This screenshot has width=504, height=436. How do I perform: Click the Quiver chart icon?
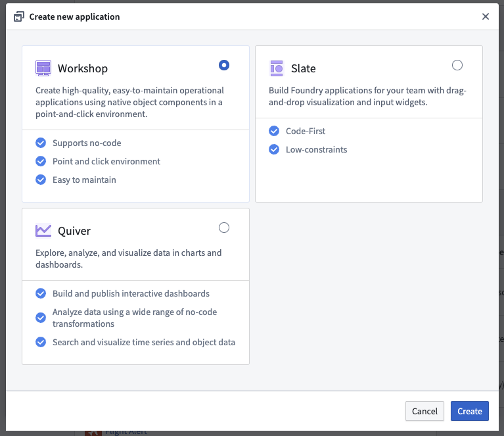point(43,230)
